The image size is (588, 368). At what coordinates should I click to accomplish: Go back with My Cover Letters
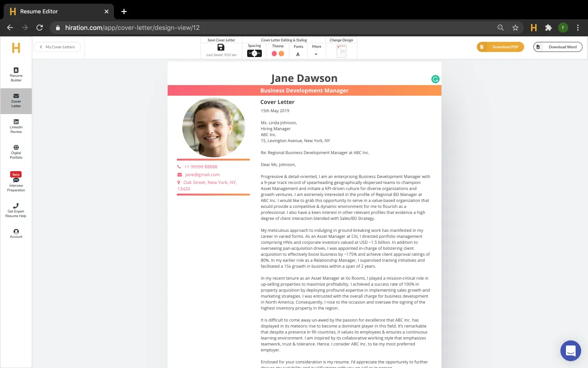click(x=57, y=47)
